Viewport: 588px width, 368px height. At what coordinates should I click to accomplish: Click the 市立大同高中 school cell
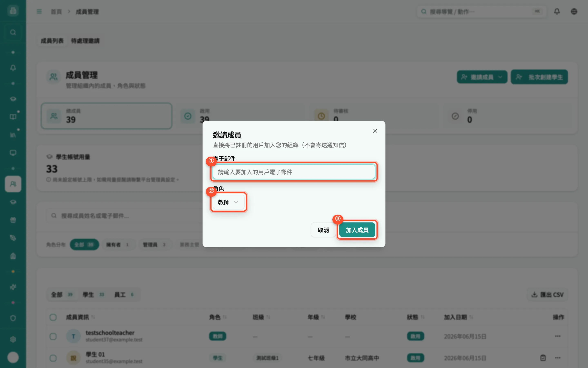coord(362,358)
